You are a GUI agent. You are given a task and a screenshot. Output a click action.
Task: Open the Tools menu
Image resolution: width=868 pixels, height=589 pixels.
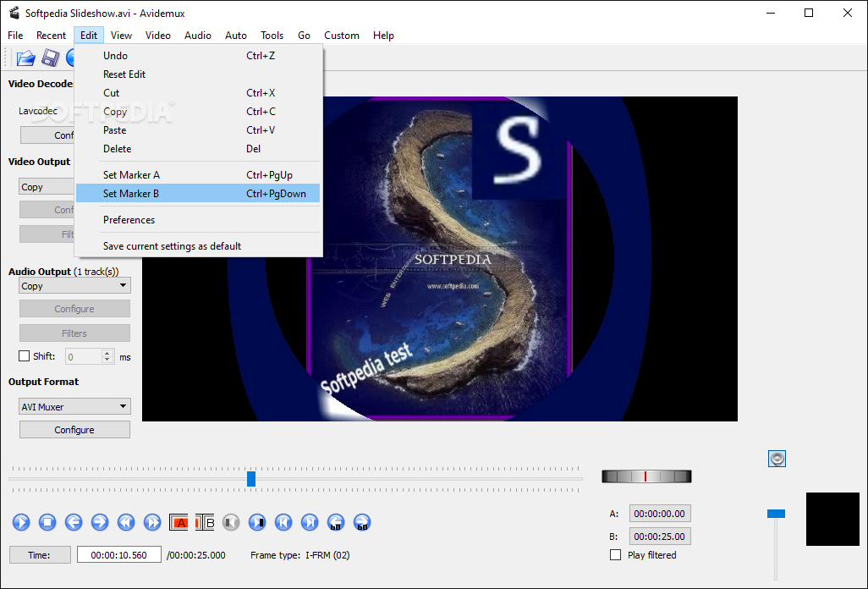(x=272, y=36)
